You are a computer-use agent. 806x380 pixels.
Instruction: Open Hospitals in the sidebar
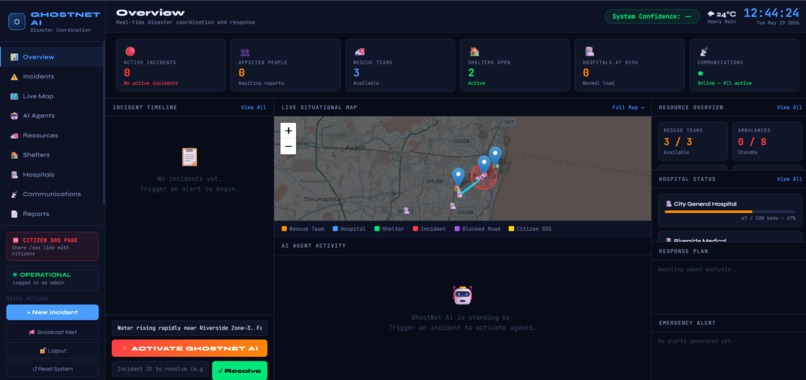51,174
